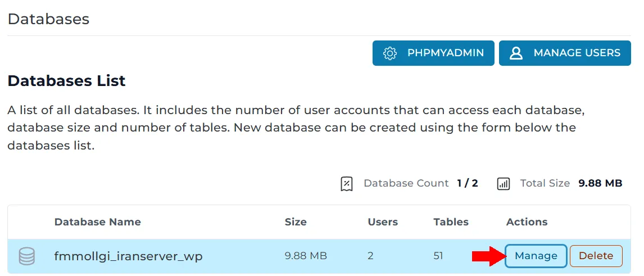Click the Size column header
Screen dimensions: 644x276
pyautogui.click(x=296, y=222)
